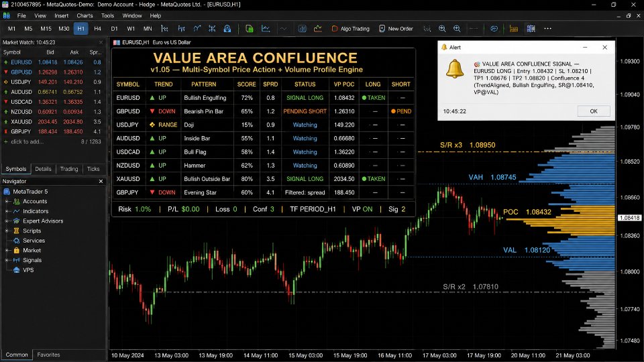Click the blue oval icon after the zoom icons
644x362 pixels.
(494, 29)
